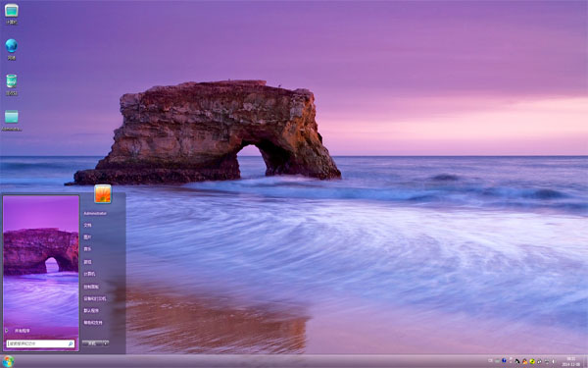Click the blue round tray icon

[x=504, y=360]
